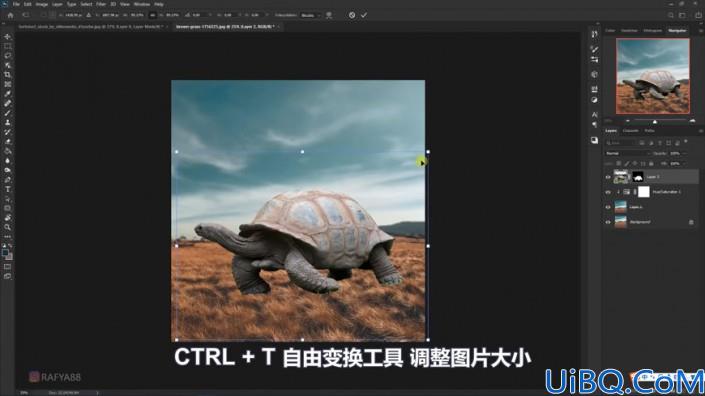Select the Eraser tool
This screenshot has width=705, height=396.
click(8, 142)
